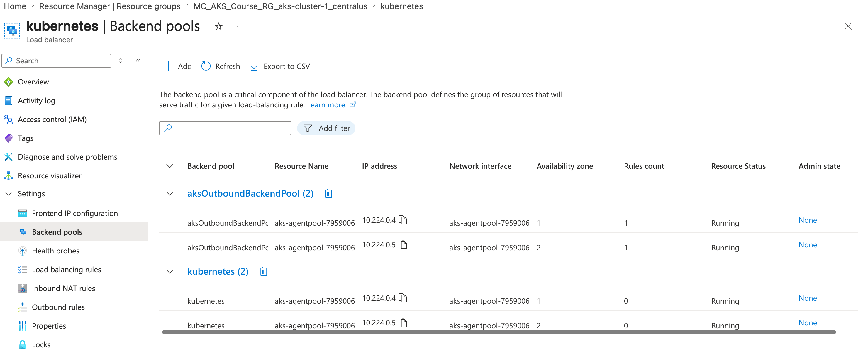Viewport: 868px width, 350px height.
Task: Select Backend pools in sidebar
Action: pos(74,232)
